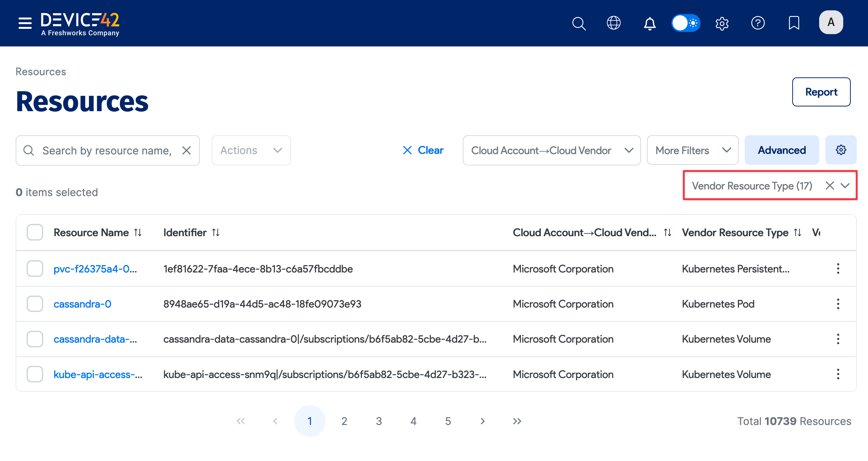The height and width of the screenshot is (461, 868).
Task: Expand the More Filters dropdown
Action: coord(692,150)
